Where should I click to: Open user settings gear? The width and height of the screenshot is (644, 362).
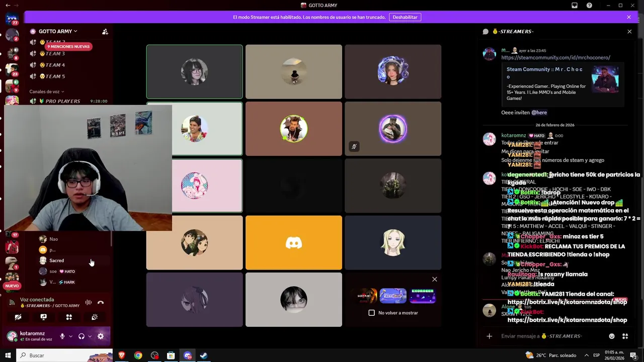101,336
